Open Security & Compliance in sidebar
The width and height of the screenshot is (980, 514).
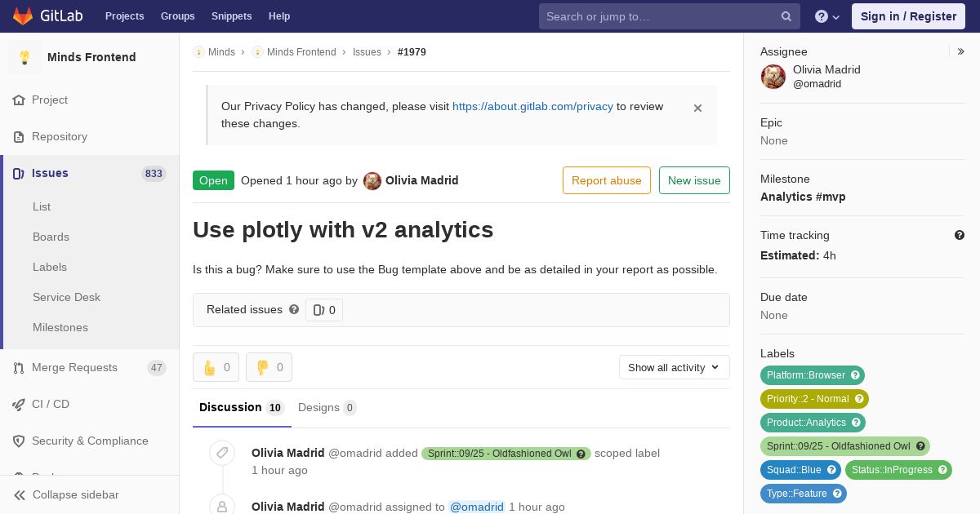[90, 441]
